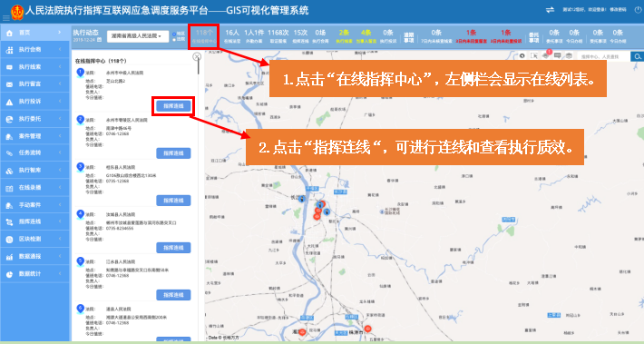
Task: Click 指挥连线 for 桂东县人民法院
Action: [x=173, y=201]
